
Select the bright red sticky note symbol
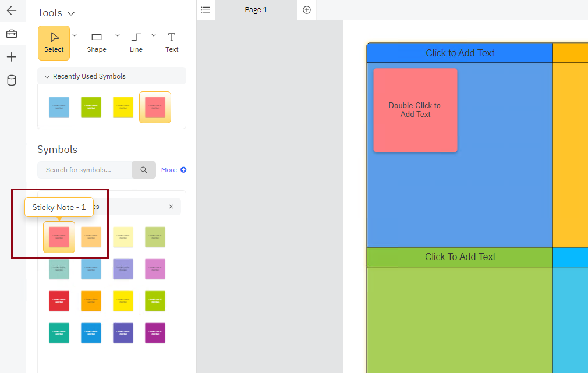coord(59,301)
